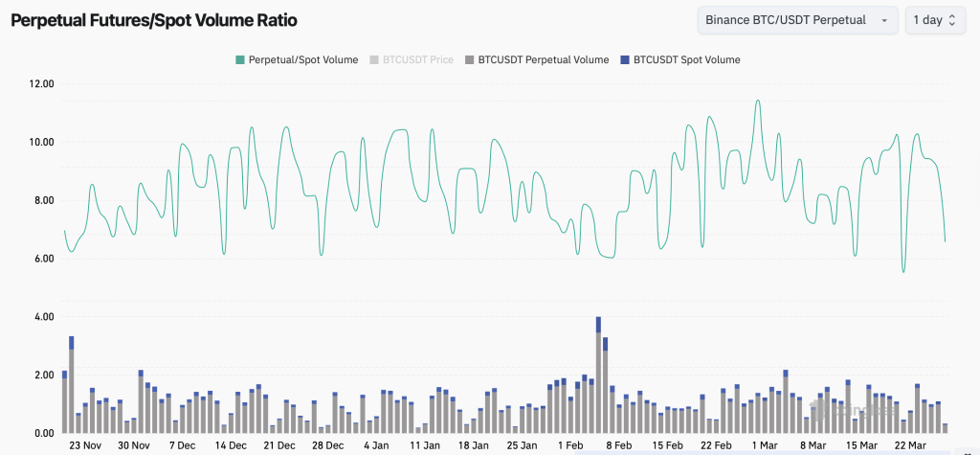Click the green Perpetual/Spot Volume legend swatch
Image resolution: width=980 pixels, height=455 pixels.
click(x=240, y=59)
